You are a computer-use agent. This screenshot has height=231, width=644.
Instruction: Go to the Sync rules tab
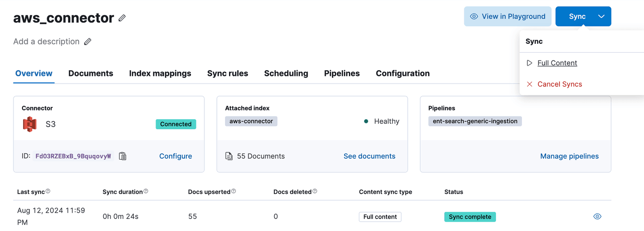pos(227,73)
